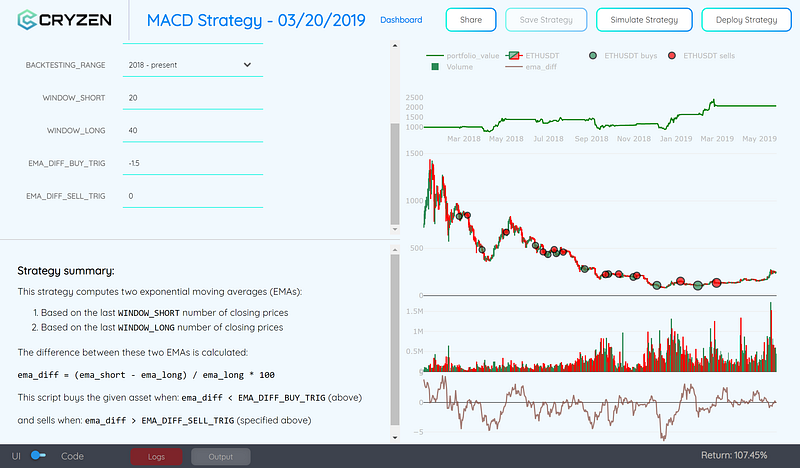Click the ema_diff formula text
Viewport: 800px width, 468px height.
(146, 375)
